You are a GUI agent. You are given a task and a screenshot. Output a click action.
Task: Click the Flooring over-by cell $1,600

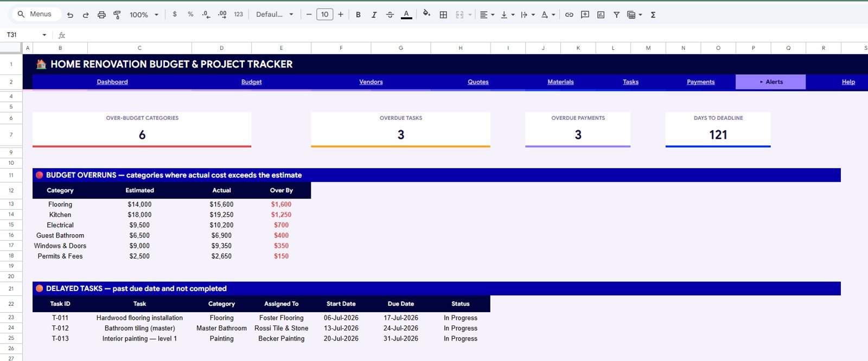click(281, 204)
